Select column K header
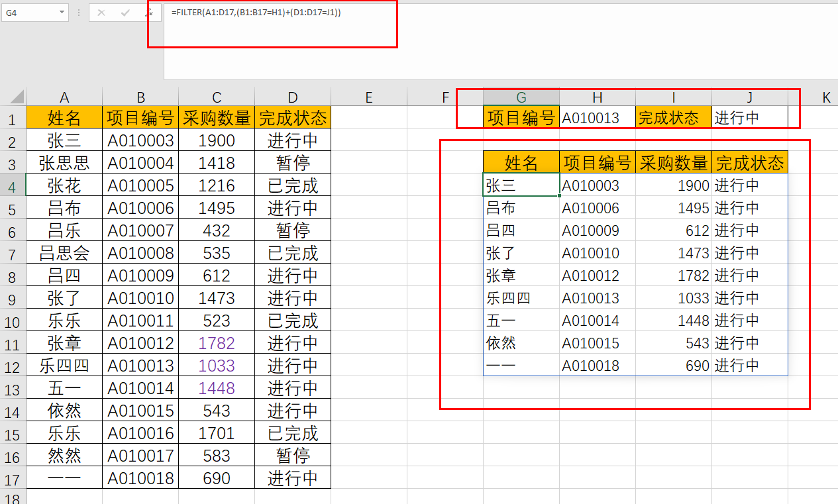838x504 pixels. tap(813, 97)
